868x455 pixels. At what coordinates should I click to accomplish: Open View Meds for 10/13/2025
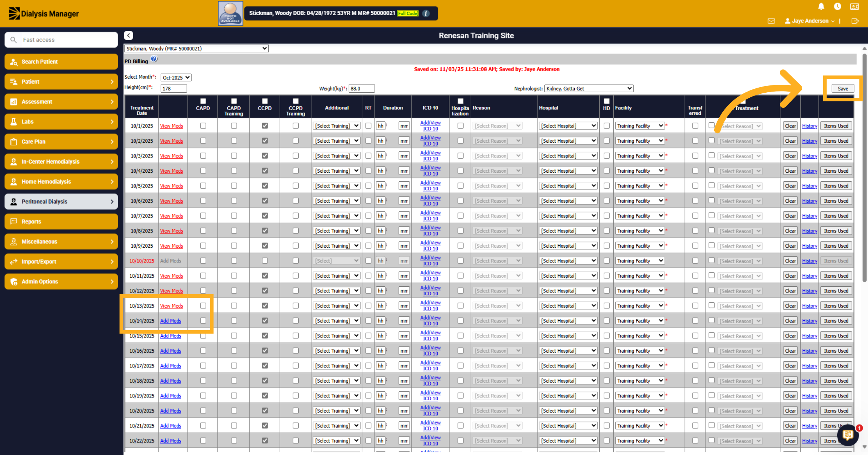tap(171, 306)
